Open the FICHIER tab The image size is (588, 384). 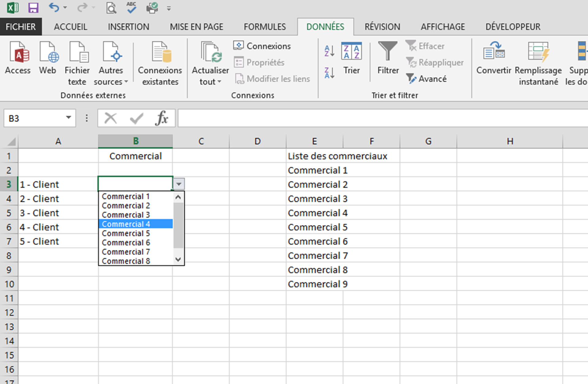coord(21,27)
